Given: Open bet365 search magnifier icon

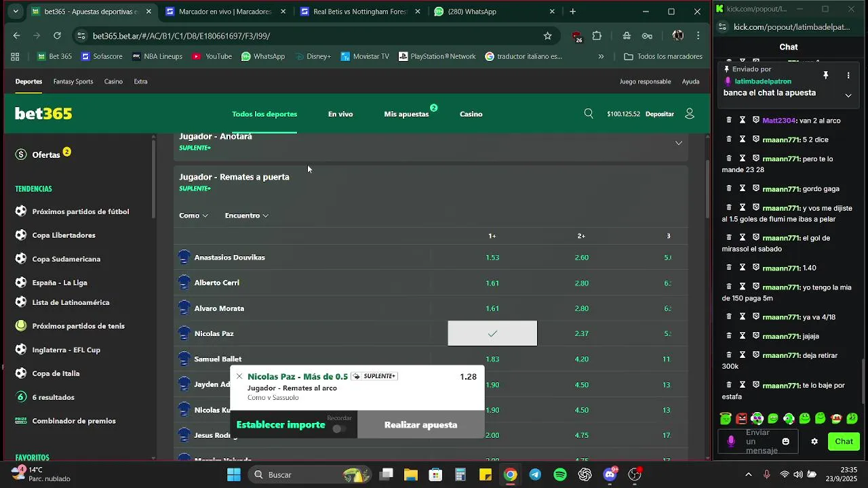Looking at the screenshot, I should (x=589, y=114).
